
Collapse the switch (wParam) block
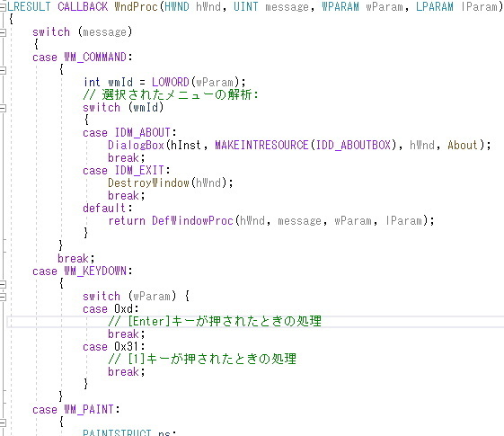point(3,297)
